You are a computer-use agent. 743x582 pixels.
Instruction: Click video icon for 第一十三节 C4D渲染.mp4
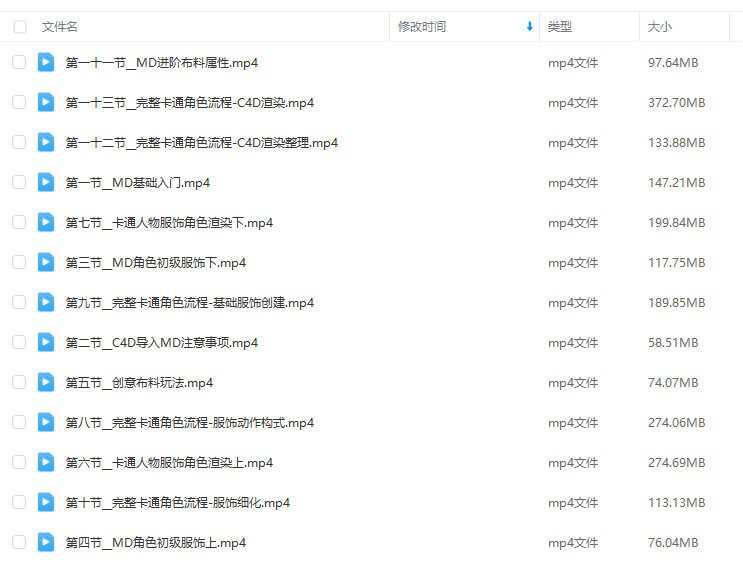click(46, 102)
